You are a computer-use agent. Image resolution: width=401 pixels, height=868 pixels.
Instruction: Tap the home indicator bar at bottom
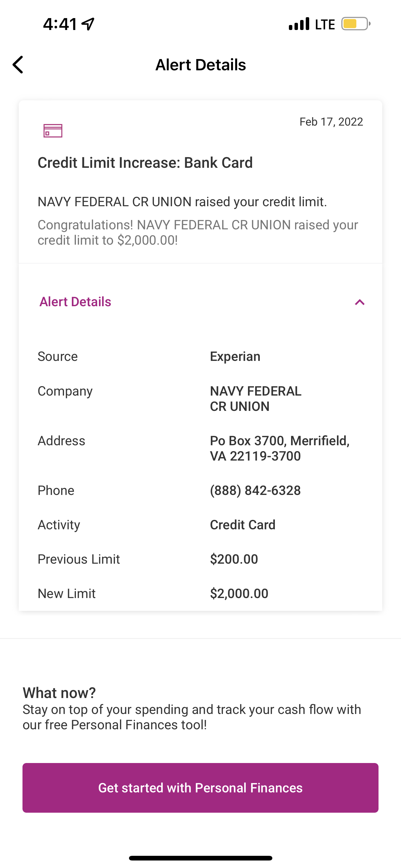point(200,858)
